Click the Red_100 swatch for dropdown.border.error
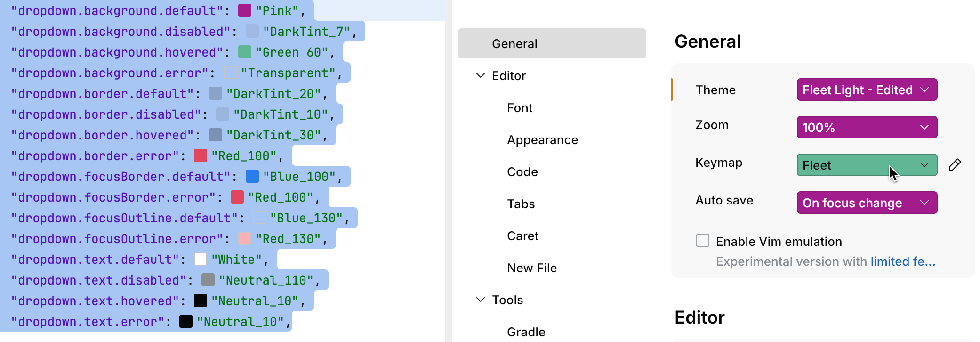This screenshot has width=980, height=342. pos(200,155)
